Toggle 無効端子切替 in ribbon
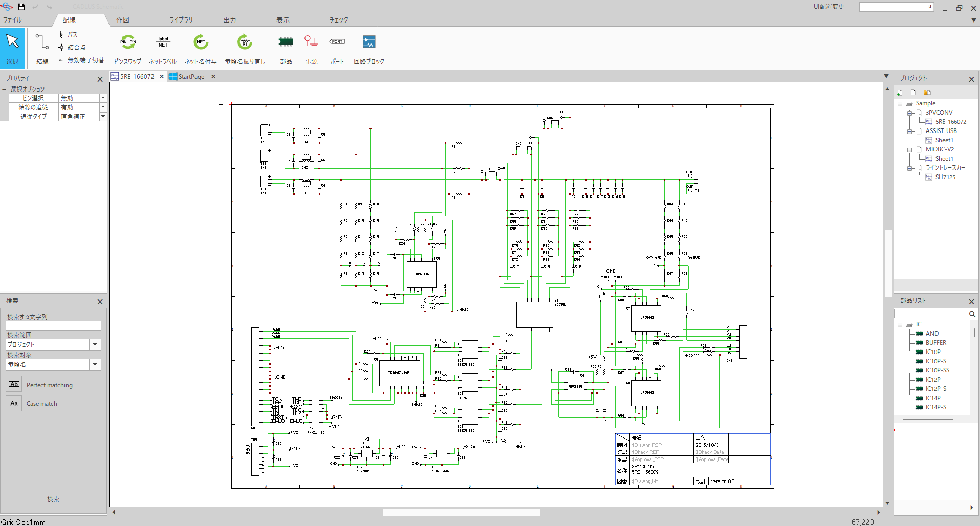Viewport: 980px width, 526px height. [x=82, y=60]
